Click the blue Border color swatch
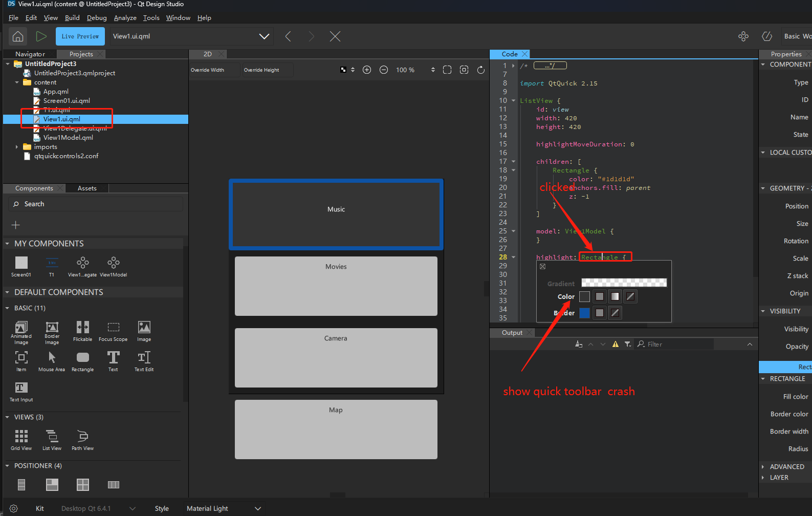812x516 pixels. [x=584, y=313]
